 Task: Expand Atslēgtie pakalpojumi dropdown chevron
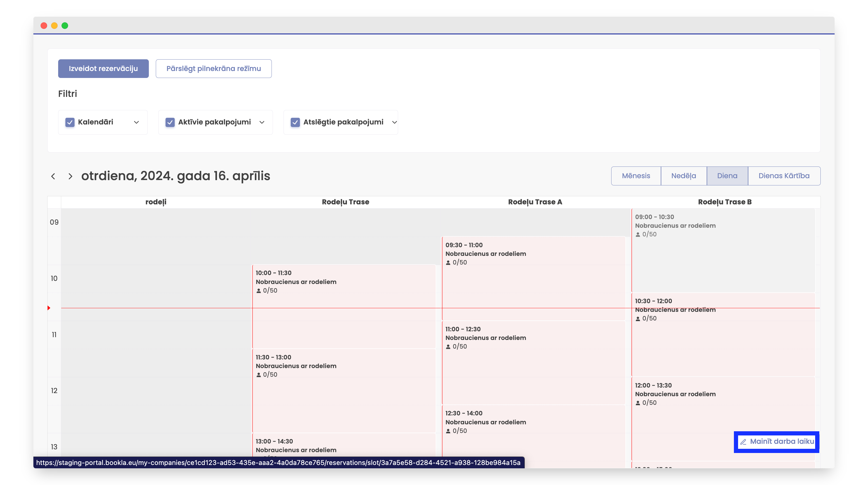[394, 122]
